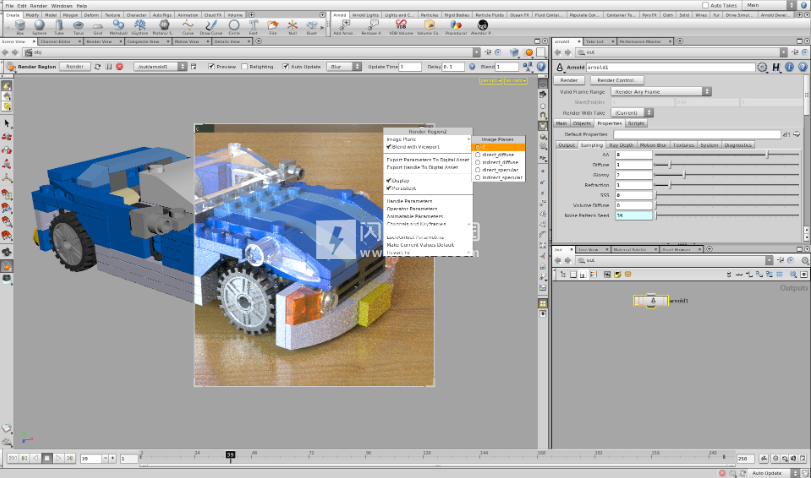This screenshot has height=478, width=811.
Task: Open the Main desktop dropdown
Action: click(x=770, y=5)
